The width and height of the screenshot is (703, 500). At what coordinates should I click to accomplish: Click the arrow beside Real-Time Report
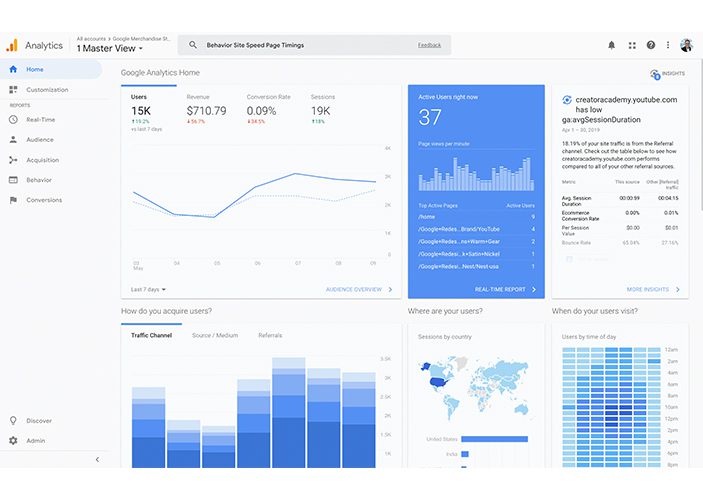534,290
